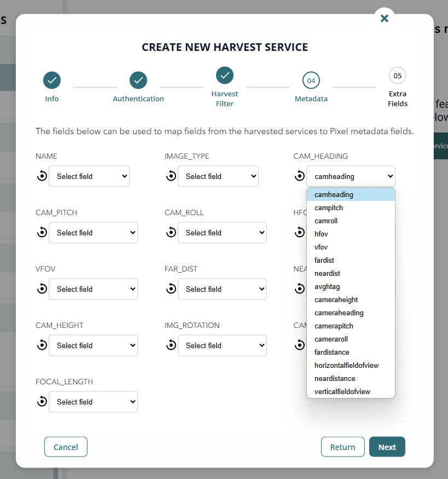Jump to step 05 Extra Fields
The height and width of the screenshot is (479, 448).
398,76
